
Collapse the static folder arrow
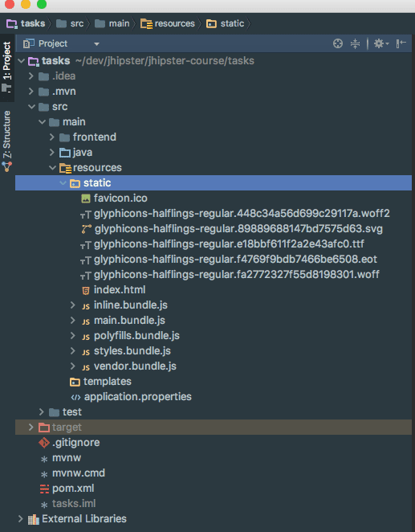tap(63, 183)
